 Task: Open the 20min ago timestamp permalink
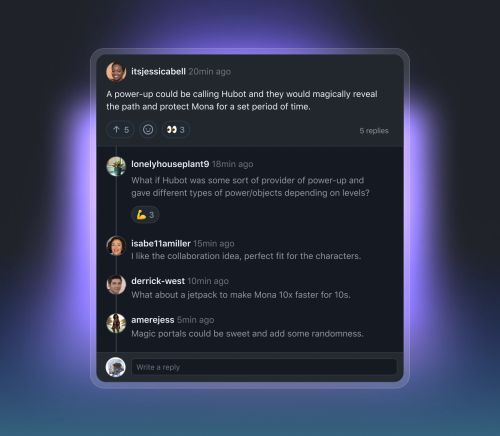pos(209,72)
